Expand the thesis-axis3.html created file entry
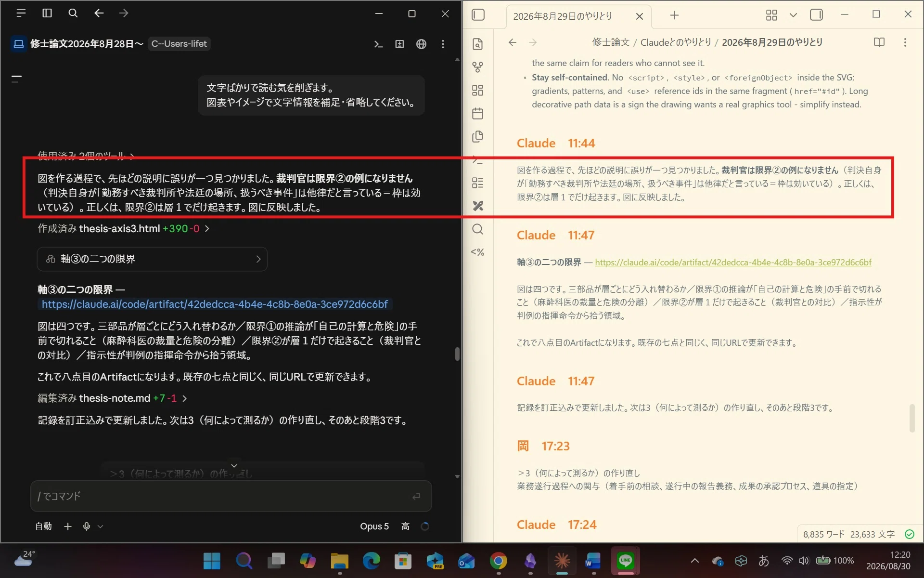 click(124, 228)
